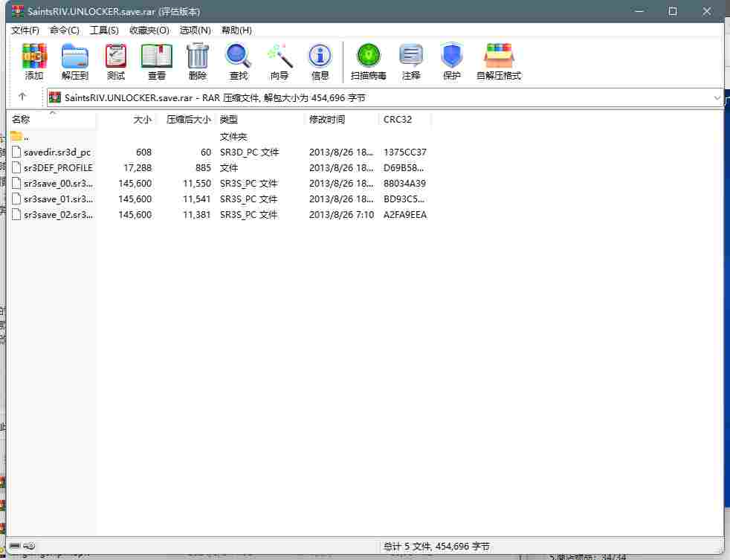Image resolution: width=730 pixels, height=560 pixels.
Task: Click the 扫描病毒 (Virus Scan) icon
Action: (x=368, y=56)
